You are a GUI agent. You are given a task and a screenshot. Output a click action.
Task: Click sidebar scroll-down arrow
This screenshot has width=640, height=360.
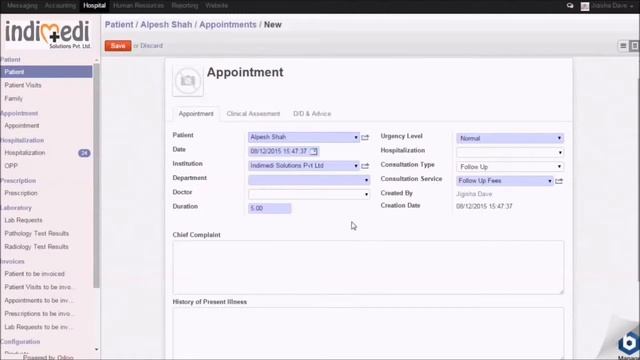click(x=96, y=349)
